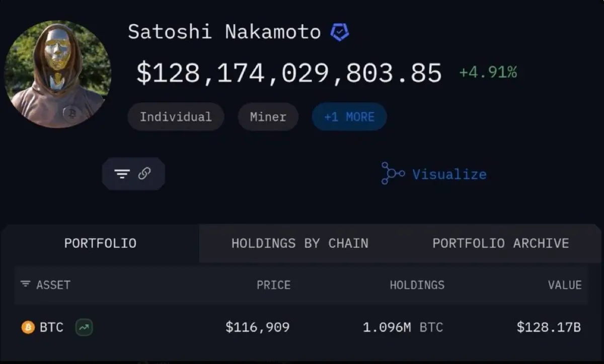This screenshot has height=364, width=604.
Task: Sort using the icon beside ASSET header
Action: (x=25, y=284)
